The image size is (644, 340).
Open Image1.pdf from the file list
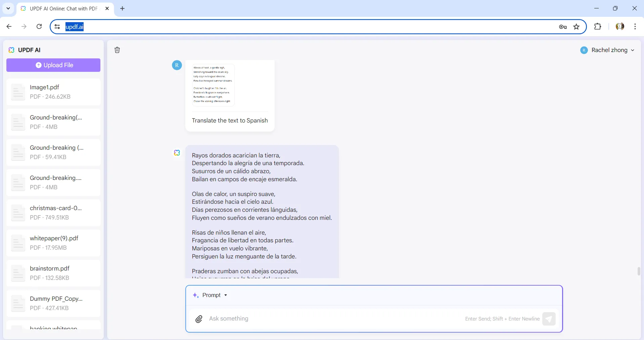tap(53, 92)
